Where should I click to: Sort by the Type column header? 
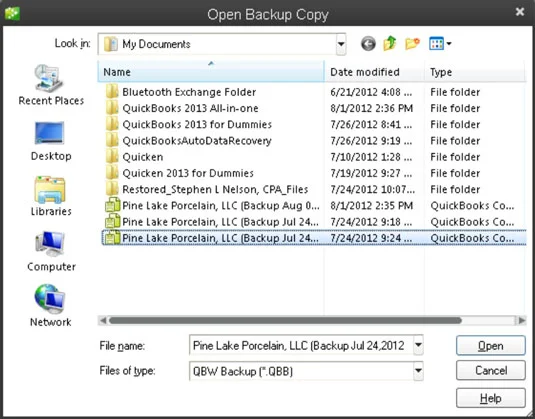[475, 72]
